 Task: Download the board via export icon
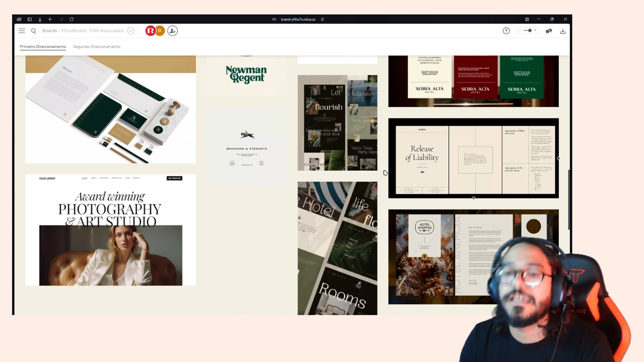(563, 31)
